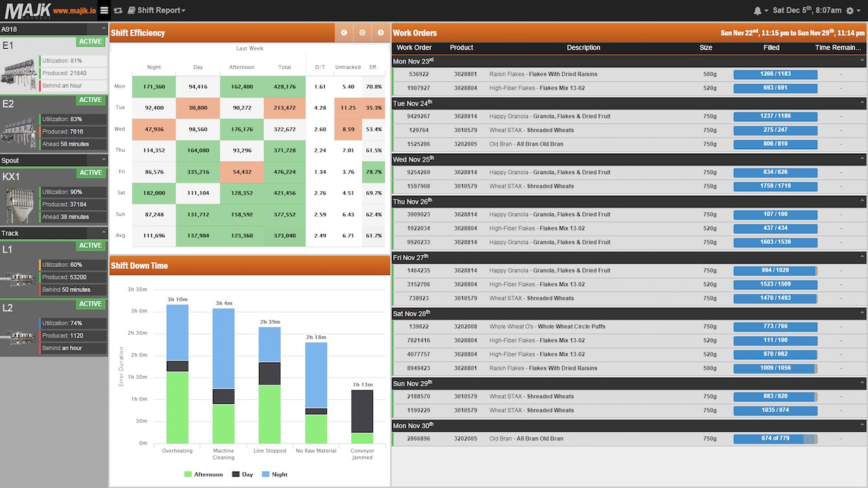Toggle Afternoon series in chart legend
Image resolution: width=868 pixels, height=488 pixels.
pyautogui.click(x=203, y=474)
